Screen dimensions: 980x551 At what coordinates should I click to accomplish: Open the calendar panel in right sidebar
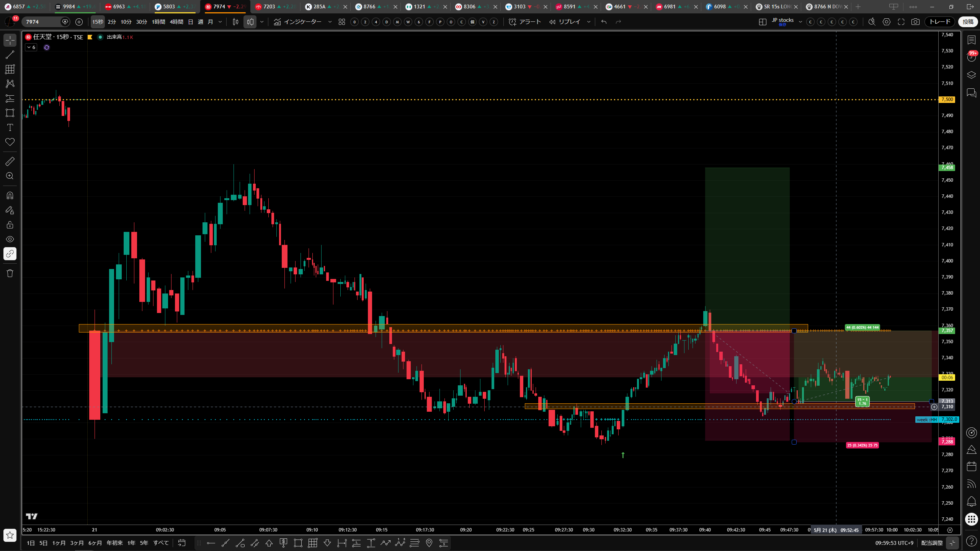971,466
